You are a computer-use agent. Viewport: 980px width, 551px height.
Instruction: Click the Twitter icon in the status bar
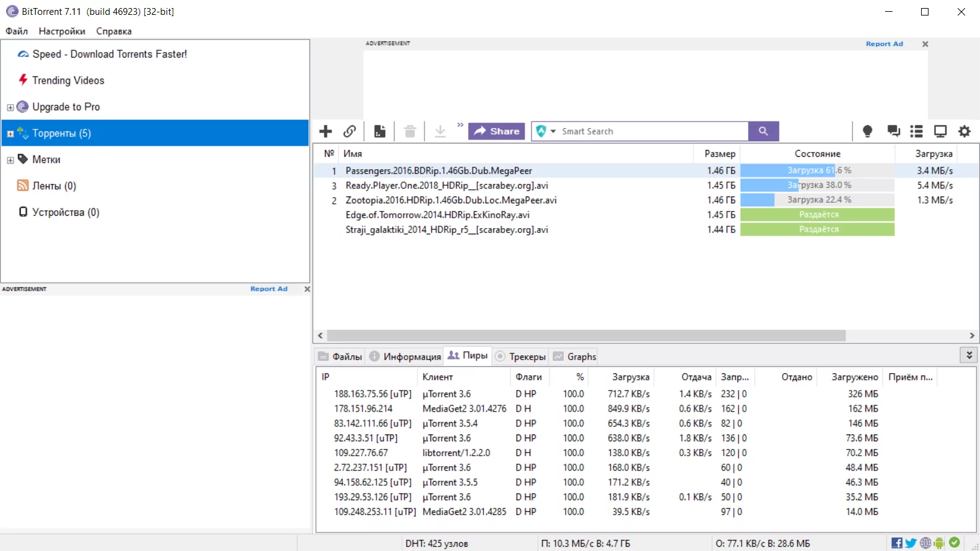pyautogui.click(x=911, y=543)
